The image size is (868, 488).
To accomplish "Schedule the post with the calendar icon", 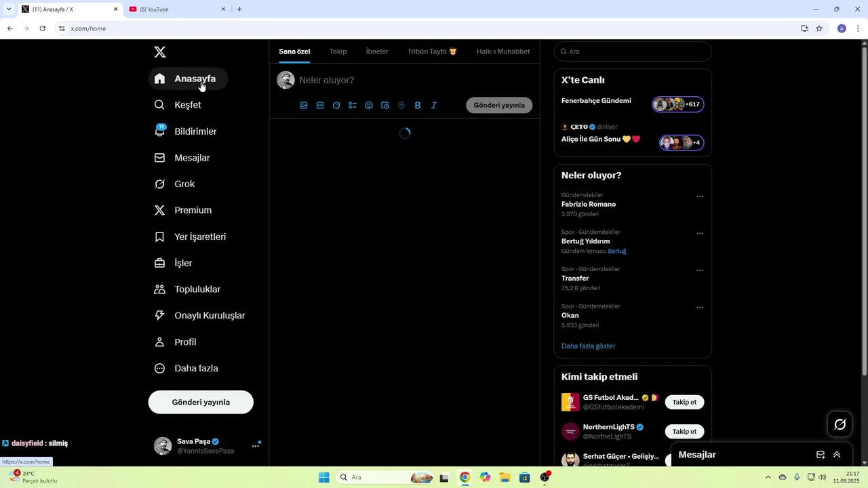I will [x=385, y=106].
